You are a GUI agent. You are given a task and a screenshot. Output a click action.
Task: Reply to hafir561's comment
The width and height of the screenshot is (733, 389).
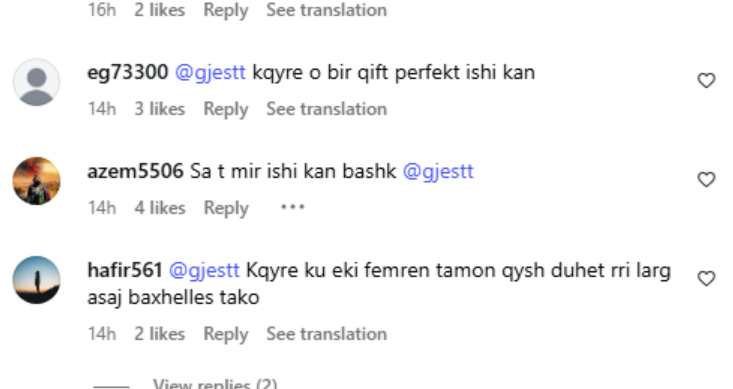[226, 334]
